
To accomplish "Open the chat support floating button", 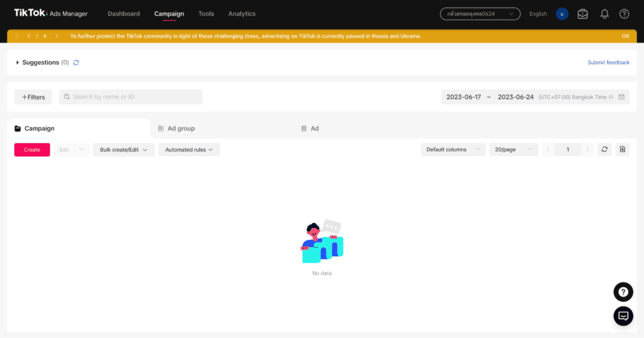I will tap(623, 316).
